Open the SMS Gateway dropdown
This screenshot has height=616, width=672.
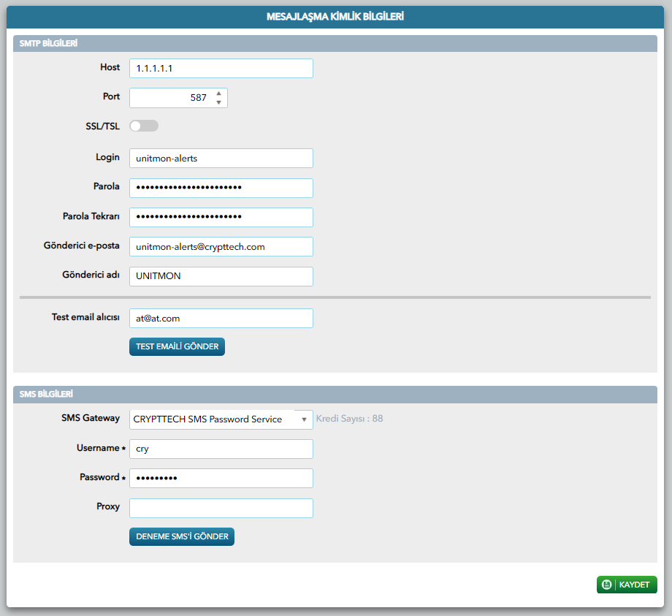pos(221,419)
